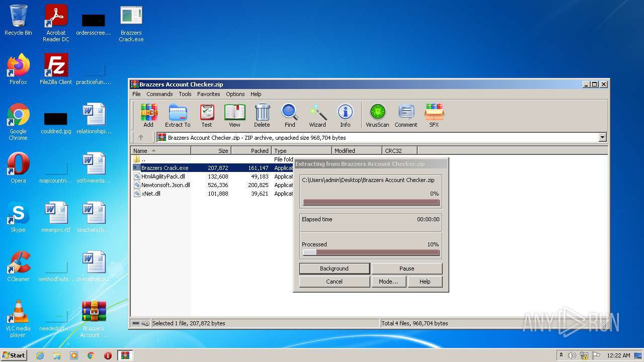Open the Start menu
The width and height of the screenshot is (644, 362).
pyautogui.click(x=14, y=355)
